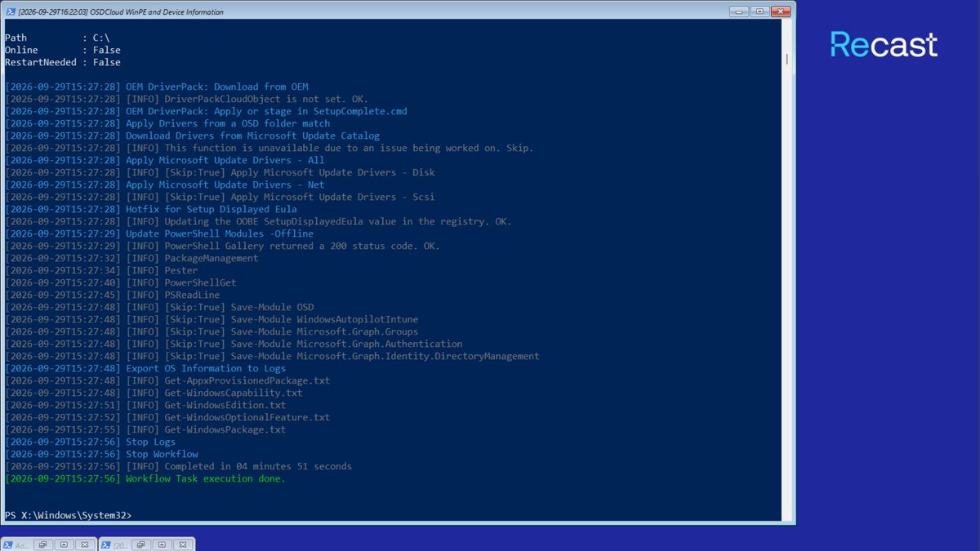The width and height of the screenshot is (980, 551).
Task: Click 'Save-Module Microsoft.Graph.Authentication' line
Action: click(x=234, y=344)
